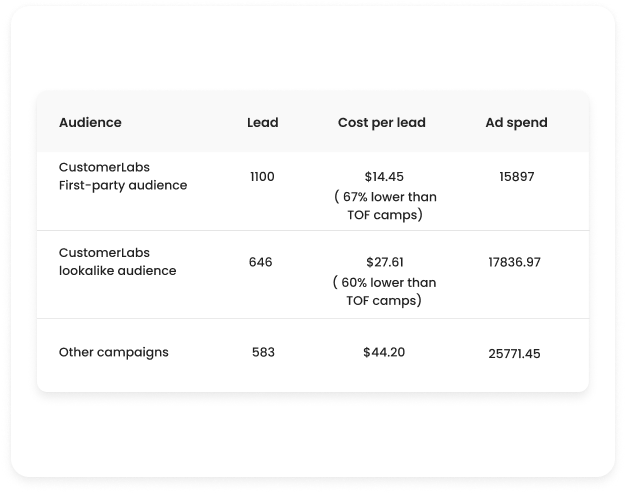626x493 pixels.
Task: Click the $27.61 cost per lead
Action: (385, 262)
